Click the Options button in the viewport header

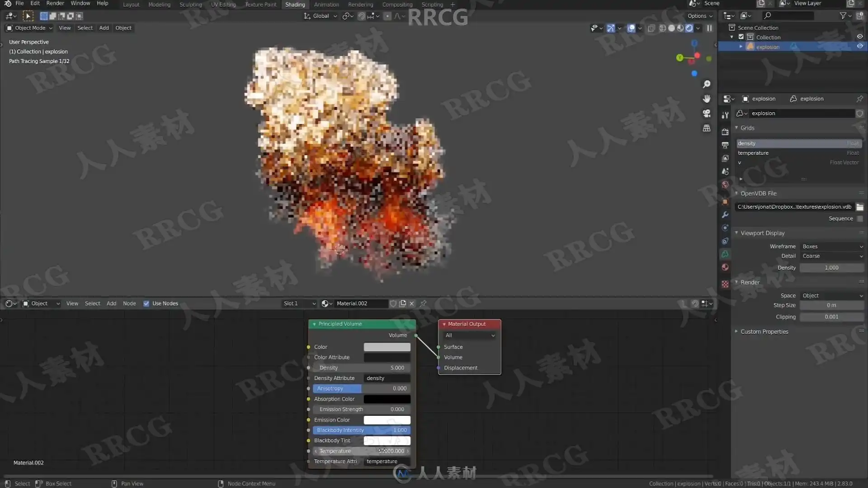point(699,16)
